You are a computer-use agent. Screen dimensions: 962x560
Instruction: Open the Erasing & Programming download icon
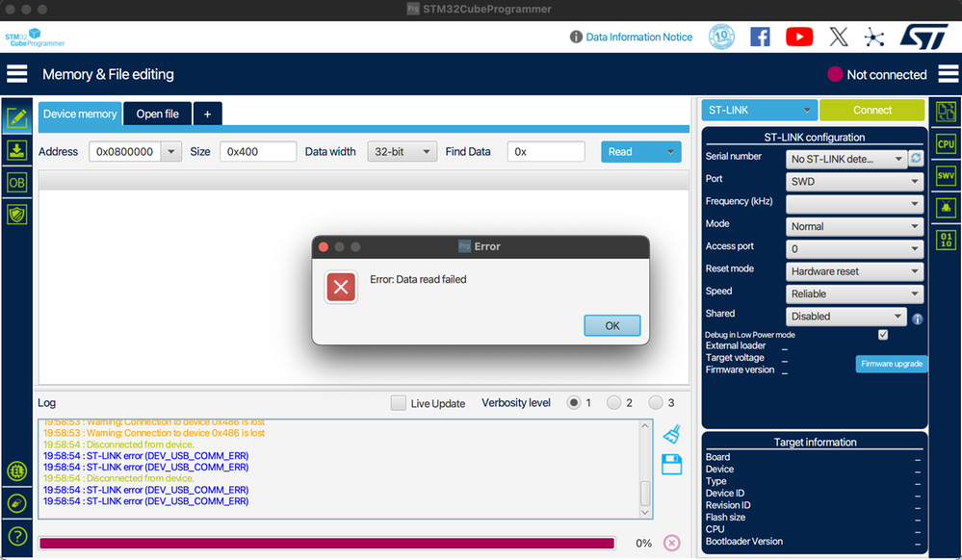coord(16,150)
